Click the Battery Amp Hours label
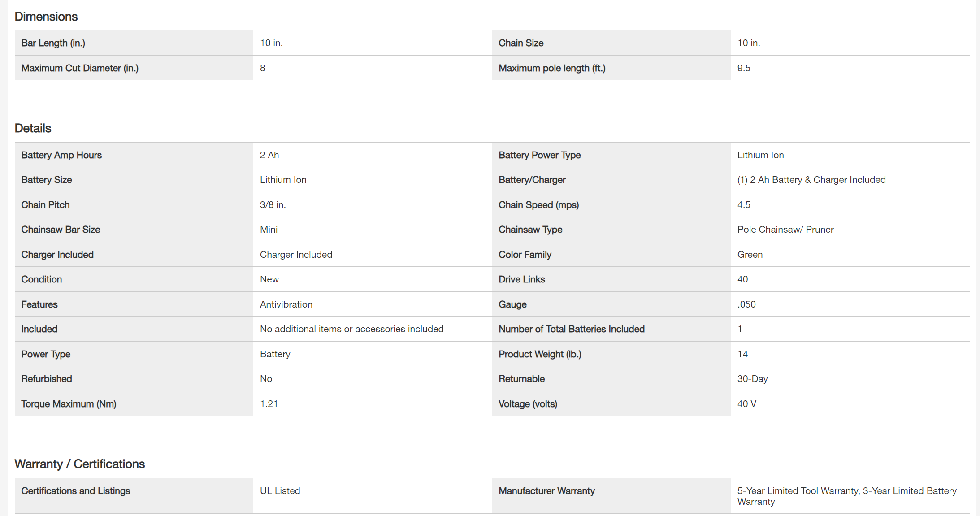Image resolution: width=980 pixels, height=516 pixels. click(61, 155)
